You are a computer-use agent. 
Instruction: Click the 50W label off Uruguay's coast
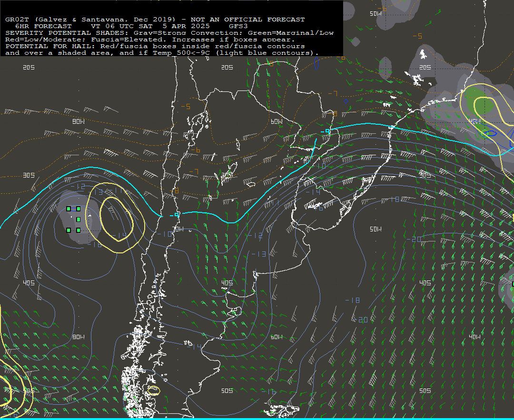[376, 229]
